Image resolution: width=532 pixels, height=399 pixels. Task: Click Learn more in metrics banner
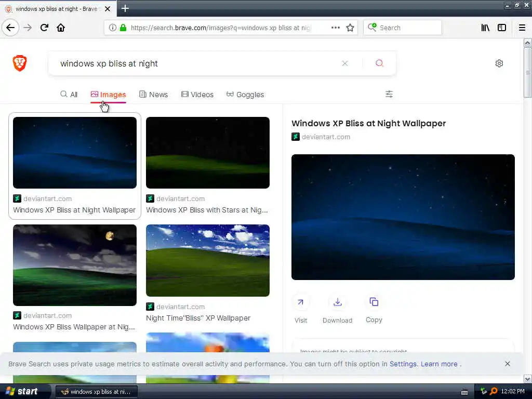tap(439, 364)
